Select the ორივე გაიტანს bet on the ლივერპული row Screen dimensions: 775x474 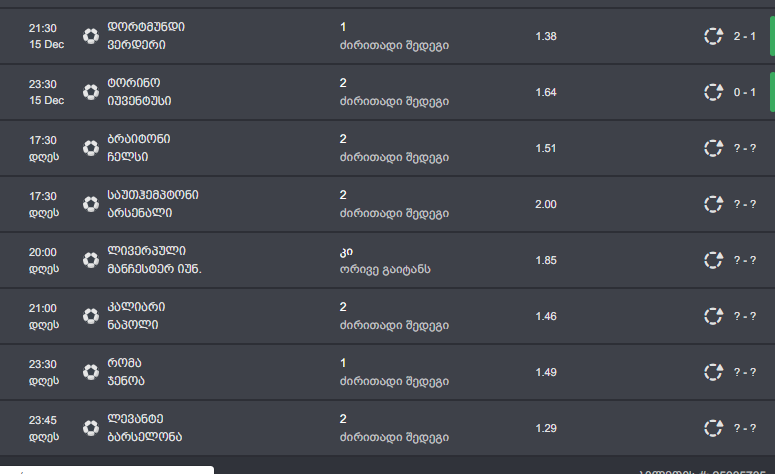coord(384,268)
